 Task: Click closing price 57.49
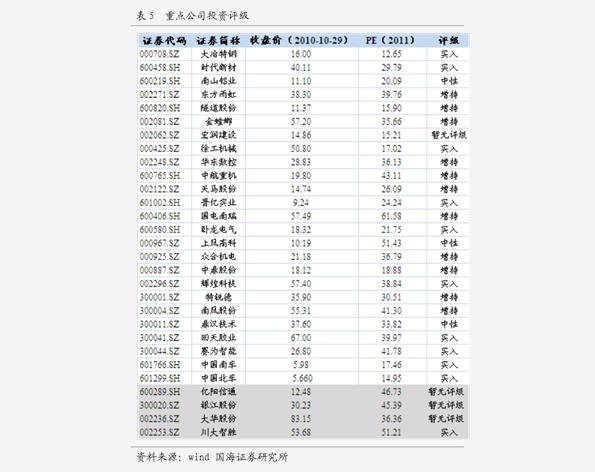(x=301, y=216)
